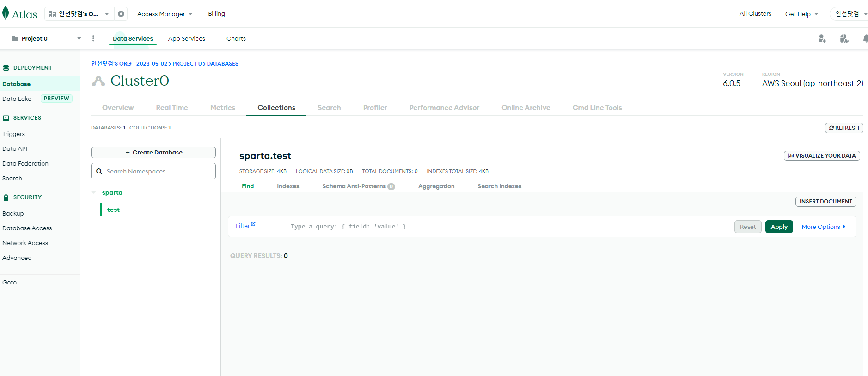Open Triggers in the sidebar

coord(14,134)
